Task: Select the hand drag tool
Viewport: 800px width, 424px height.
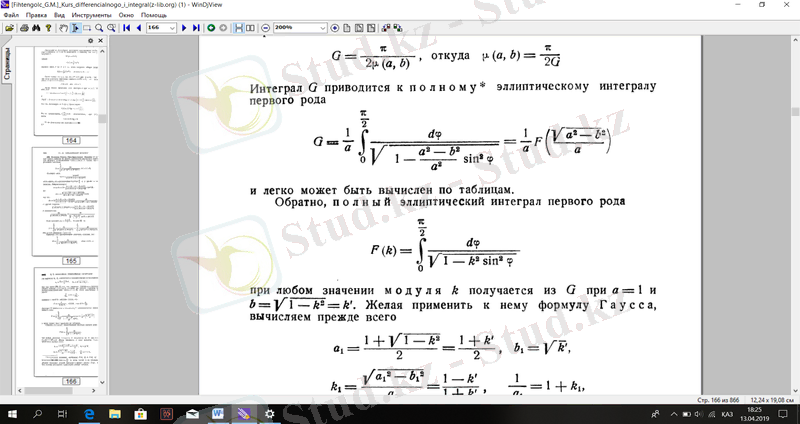Action: (62, 28)
